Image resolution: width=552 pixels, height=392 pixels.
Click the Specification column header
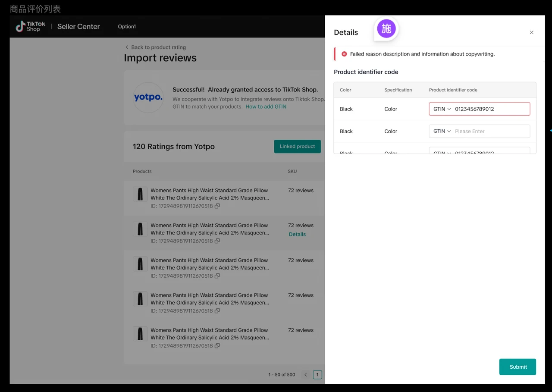pyautogui.click(x=398, y=90)
